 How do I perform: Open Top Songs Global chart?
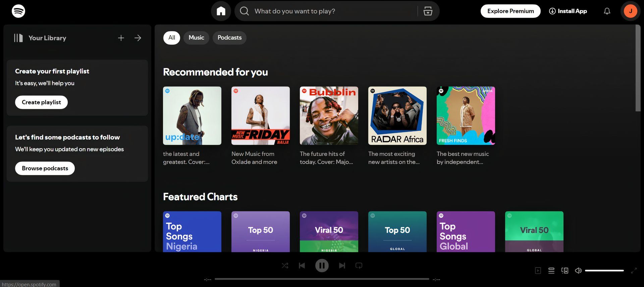pos(466,232)
